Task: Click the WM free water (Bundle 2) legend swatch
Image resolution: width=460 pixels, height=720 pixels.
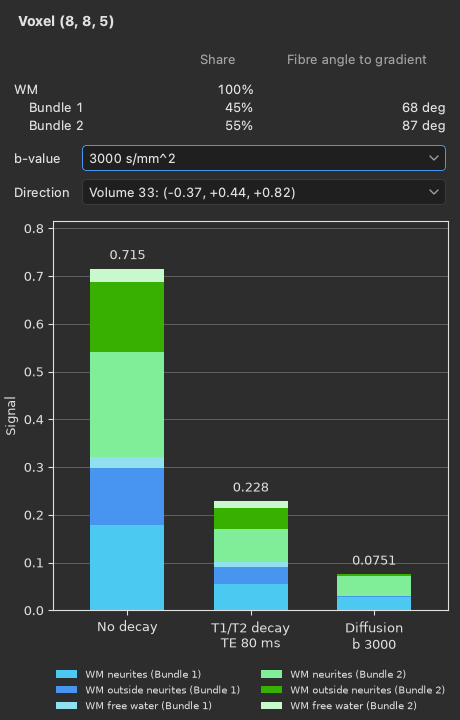Action: (x=271, y=705)
